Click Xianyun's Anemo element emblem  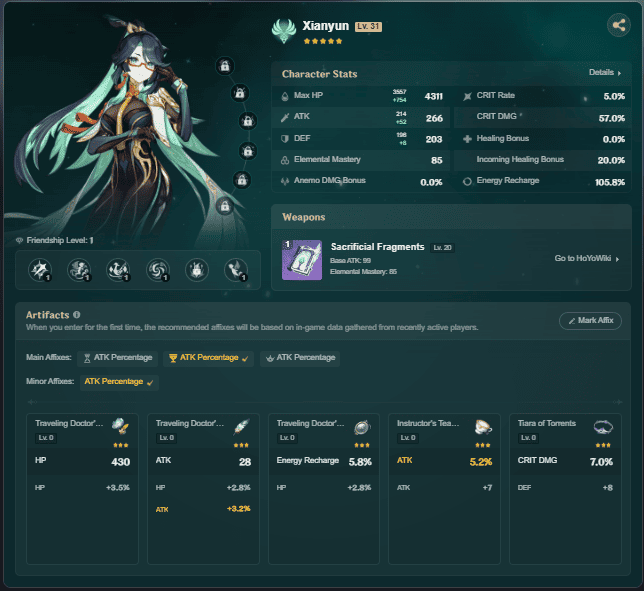click(x=283, y=31)
